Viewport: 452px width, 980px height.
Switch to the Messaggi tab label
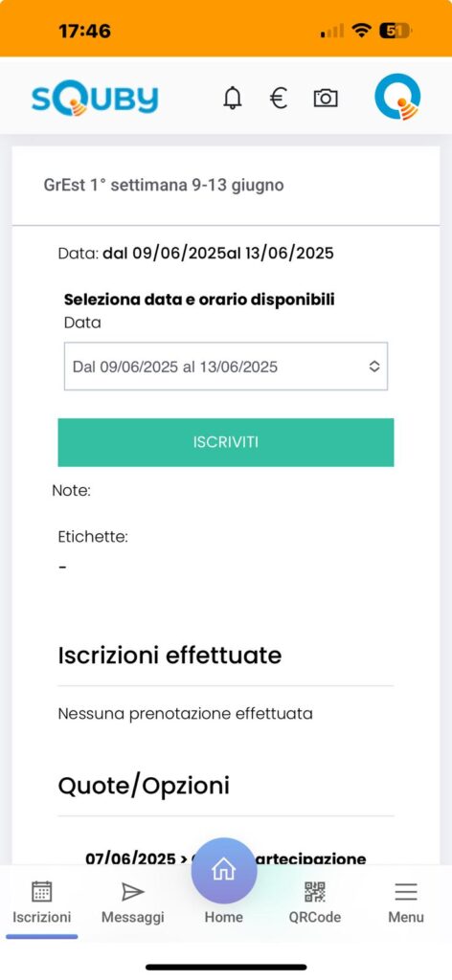[x=132, y=918]
